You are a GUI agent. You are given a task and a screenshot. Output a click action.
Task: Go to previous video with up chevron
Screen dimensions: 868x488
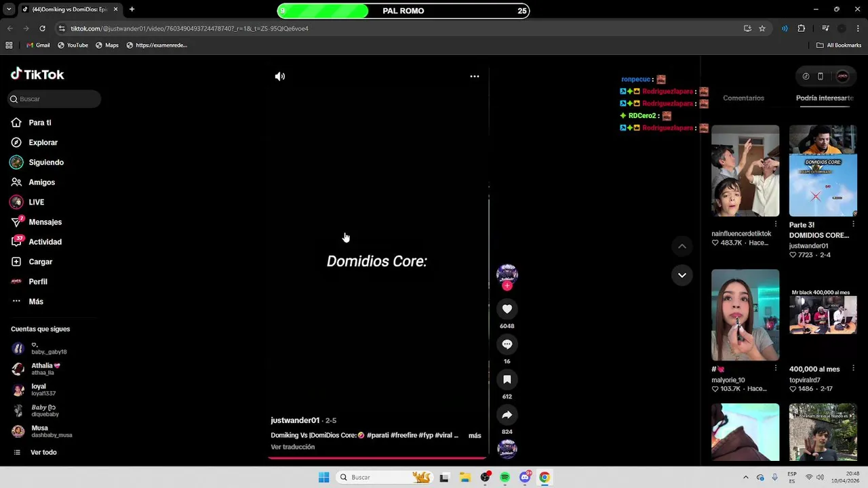click(x=682, y=247)
